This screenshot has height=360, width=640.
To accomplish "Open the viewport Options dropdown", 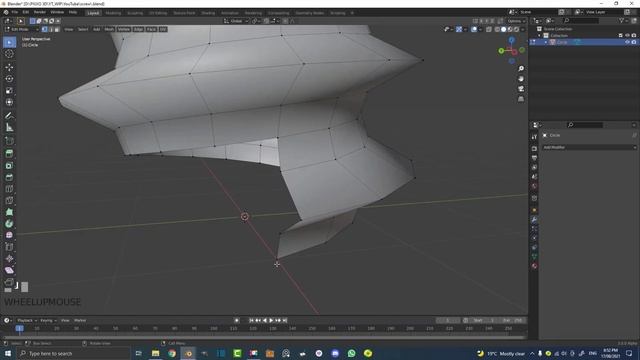I will point(516,21).
